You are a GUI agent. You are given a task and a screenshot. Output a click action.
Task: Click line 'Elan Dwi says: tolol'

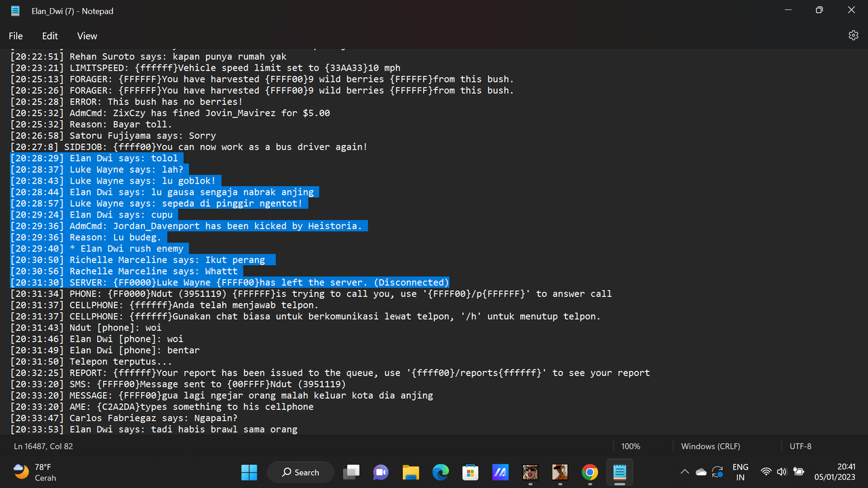[x=94, y=158]
